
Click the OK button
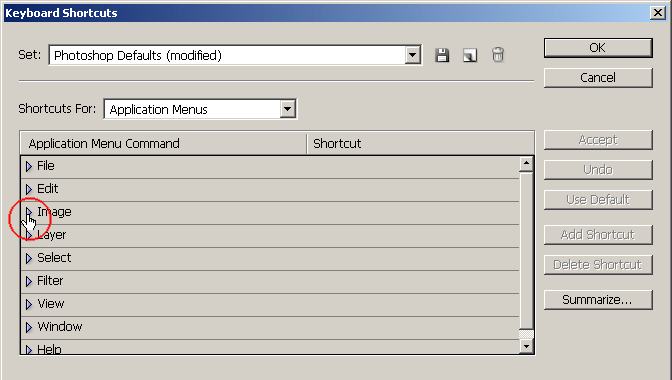598,48
